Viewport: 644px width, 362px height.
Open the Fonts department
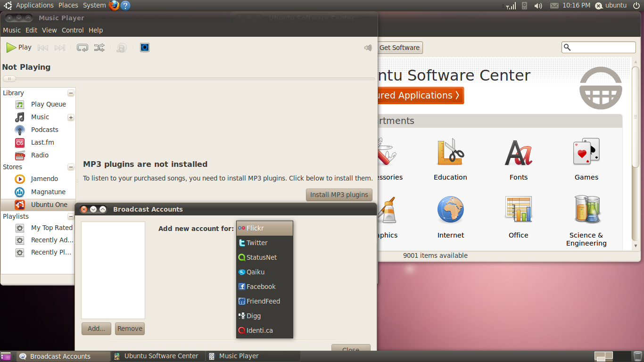click(519, 160)
